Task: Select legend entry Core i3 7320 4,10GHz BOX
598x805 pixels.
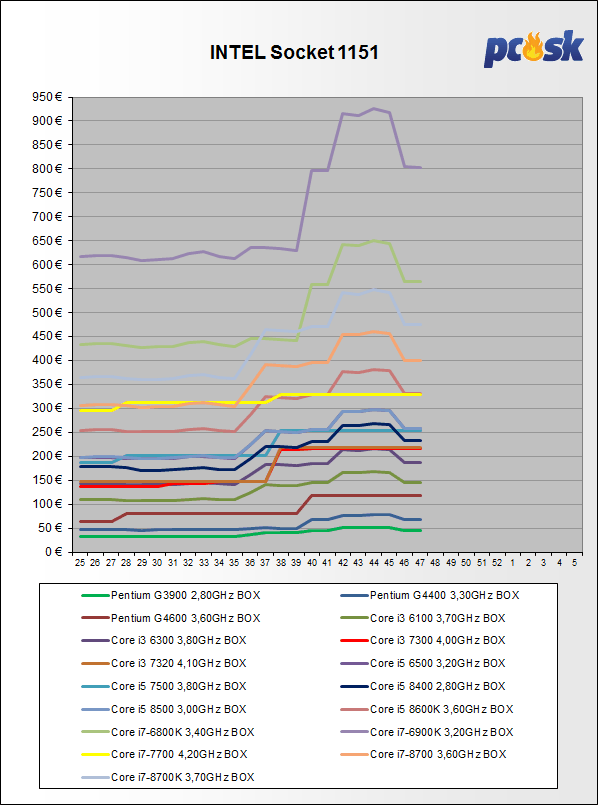Action: [x=164, y=663]
